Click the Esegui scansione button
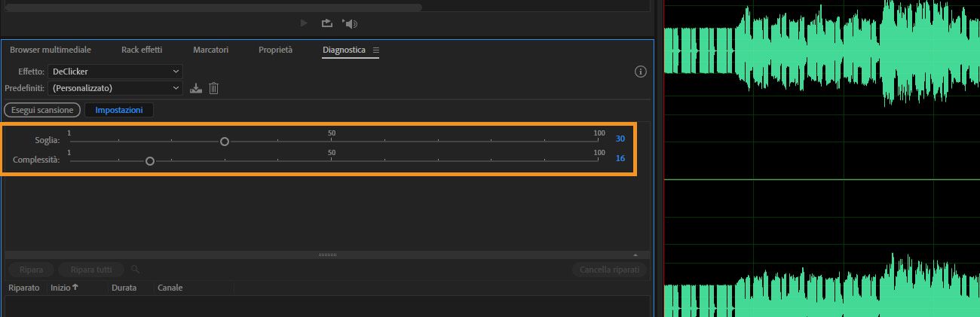This screenshot has height=317, width=980. coord(42,110)
